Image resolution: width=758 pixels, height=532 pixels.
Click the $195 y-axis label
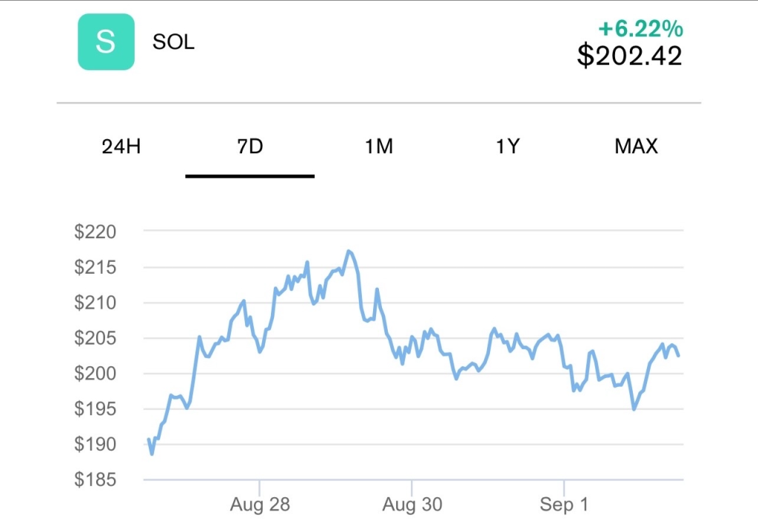click(95, 409)
